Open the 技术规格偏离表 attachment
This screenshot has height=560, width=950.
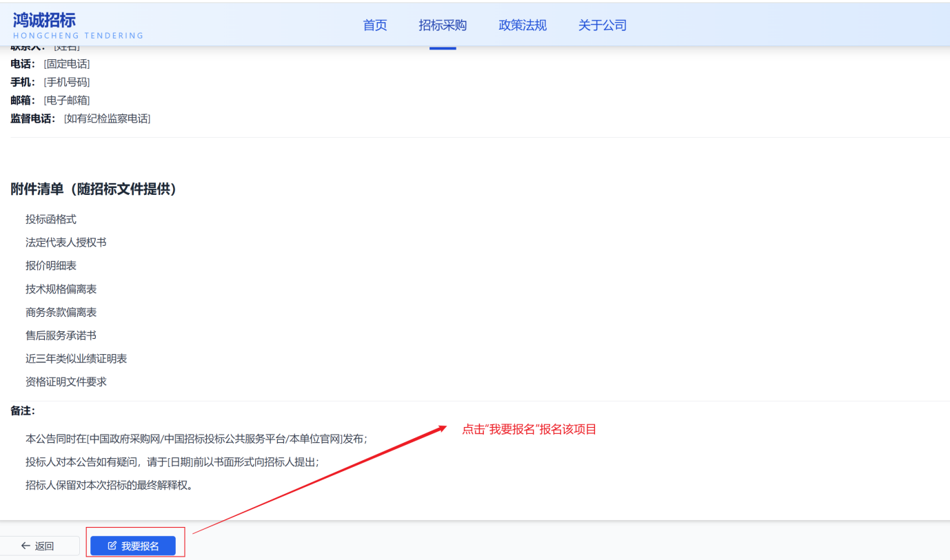pyautogui.click(x=61, y=289)
